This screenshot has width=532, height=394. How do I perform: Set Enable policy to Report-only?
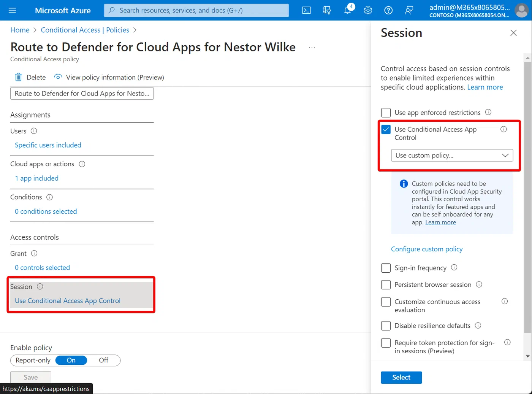[x=33, y=360]
